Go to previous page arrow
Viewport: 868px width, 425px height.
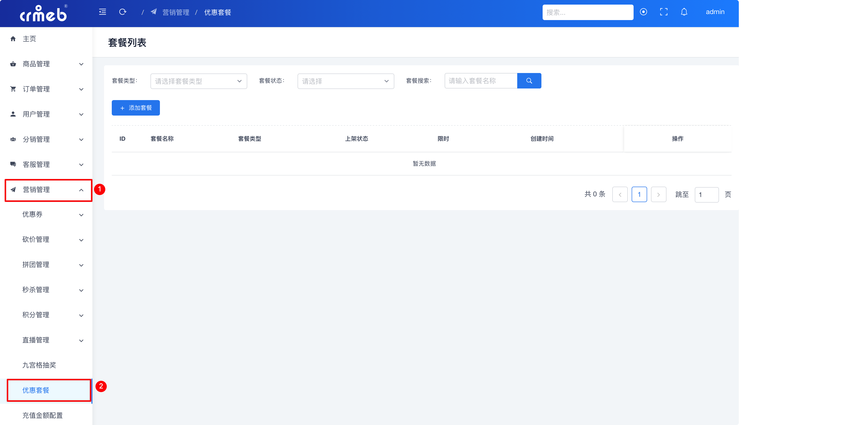pos(620,194)
